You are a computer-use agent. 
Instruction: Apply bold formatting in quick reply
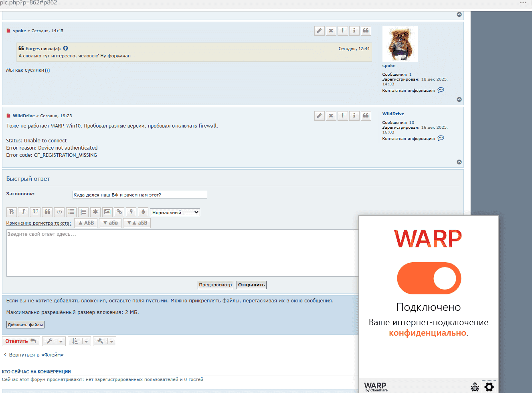coord(12,212)
